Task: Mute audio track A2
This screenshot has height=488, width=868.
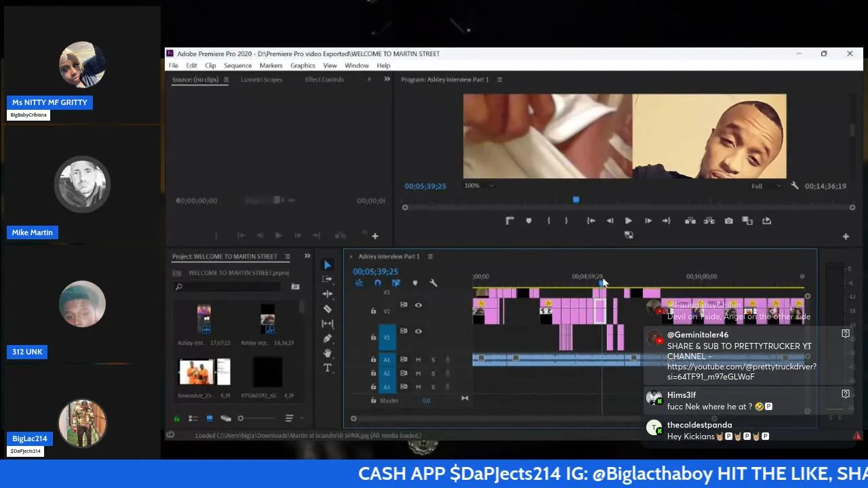Action: pyautogui.click(x=418, y=373)
